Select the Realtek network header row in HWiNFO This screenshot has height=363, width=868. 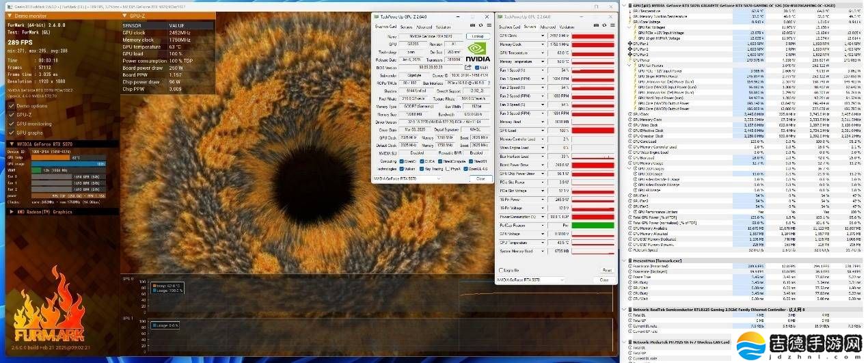tap(745, 309)
